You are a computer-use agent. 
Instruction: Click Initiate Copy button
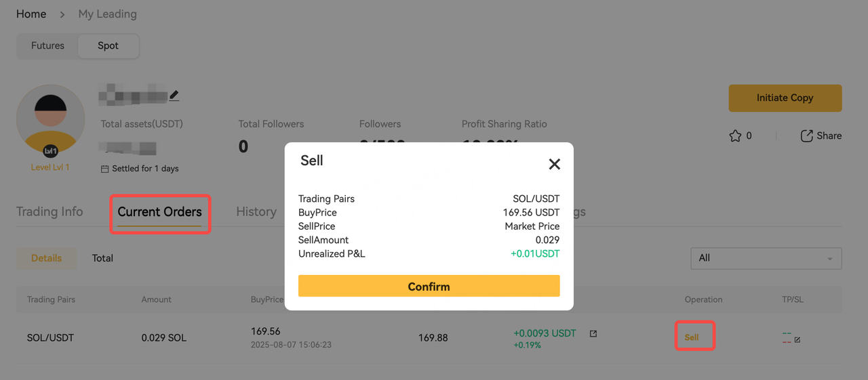tap(785, 98)
